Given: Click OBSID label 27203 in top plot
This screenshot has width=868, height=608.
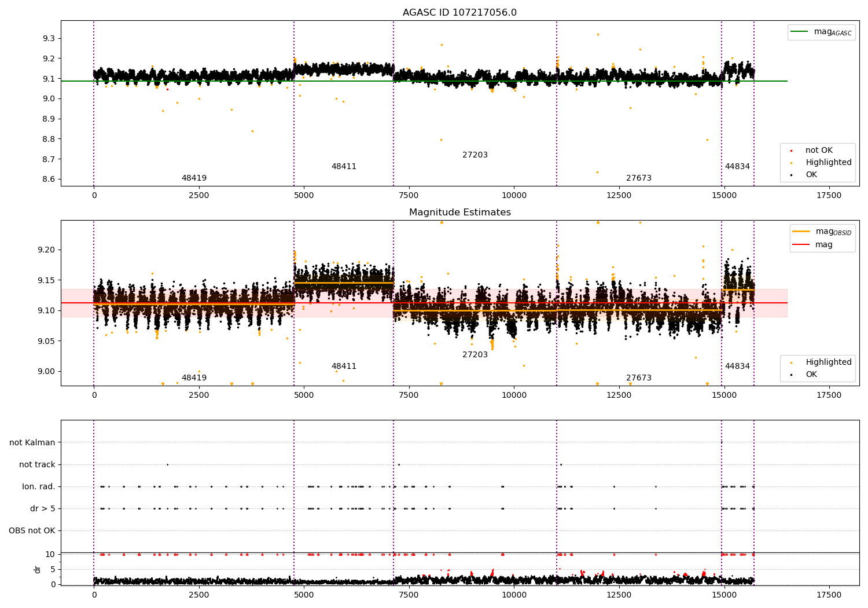Looking at the screenshot, I should [475, 155].
